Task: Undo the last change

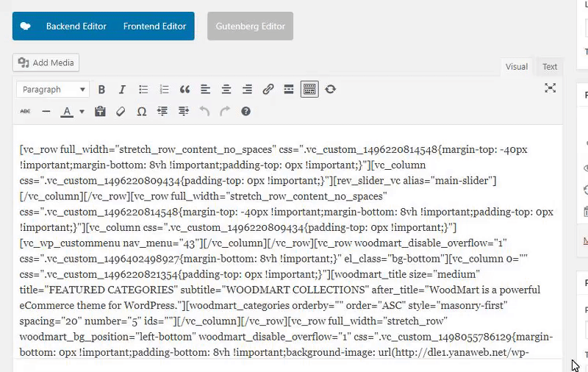Action: pyautogui.click(x=204, y=111)
